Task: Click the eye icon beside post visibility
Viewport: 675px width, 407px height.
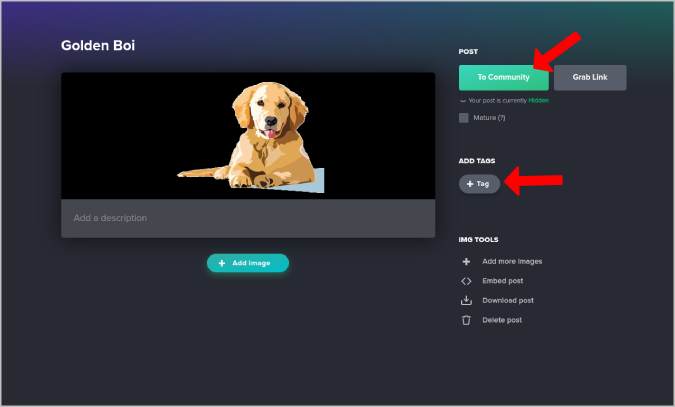Action: pos(463,101)
